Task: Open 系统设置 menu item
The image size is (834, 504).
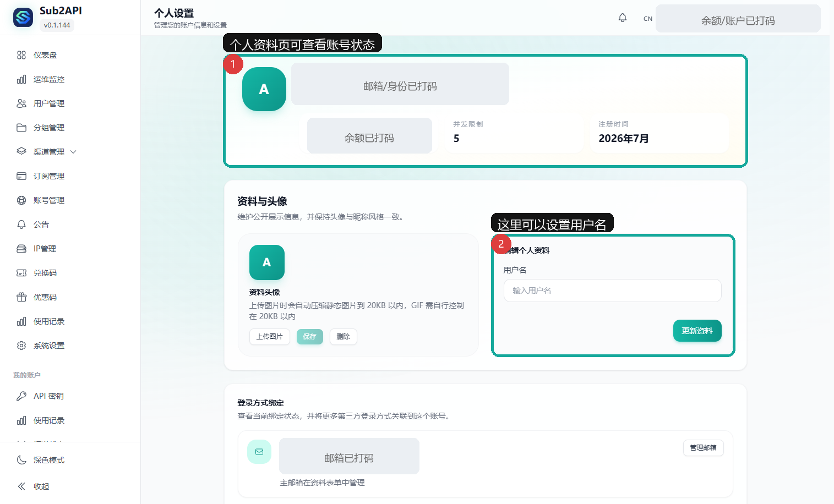Action: (70, 346)
